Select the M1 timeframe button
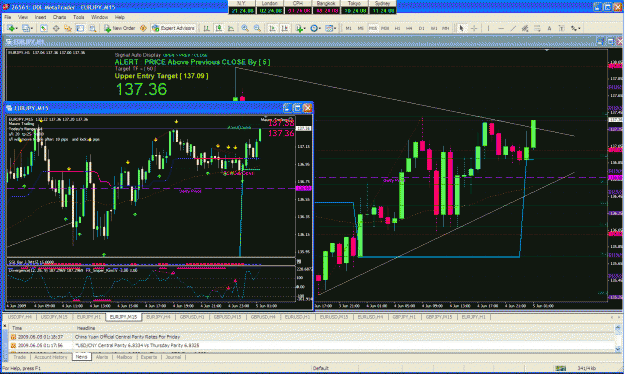This screenshot has width=625, height=374. coord(348,28)
